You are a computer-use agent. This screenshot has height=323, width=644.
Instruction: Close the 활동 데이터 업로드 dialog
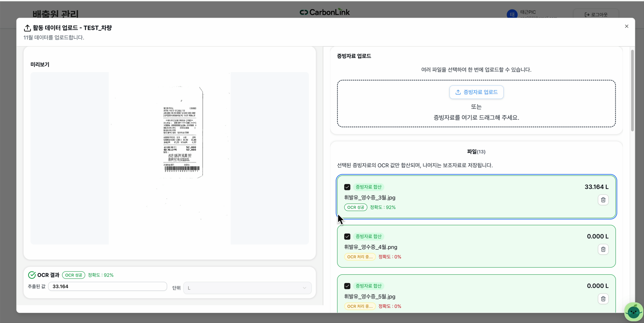(x=626, y=26)
